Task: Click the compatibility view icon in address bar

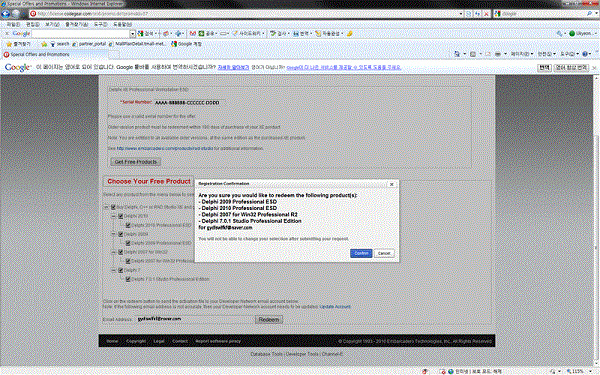Action: 469,14
